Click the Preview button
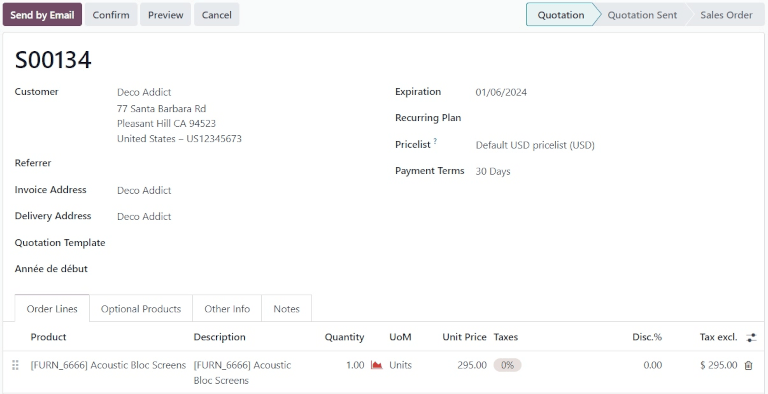This screenshot has height=394, width=768. click(166, 15)
